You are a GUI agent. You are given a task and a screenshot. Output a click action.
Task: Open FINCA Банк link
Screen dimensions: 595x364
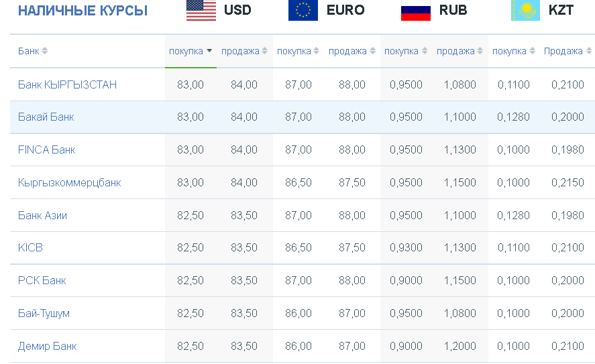click(47, 149)
